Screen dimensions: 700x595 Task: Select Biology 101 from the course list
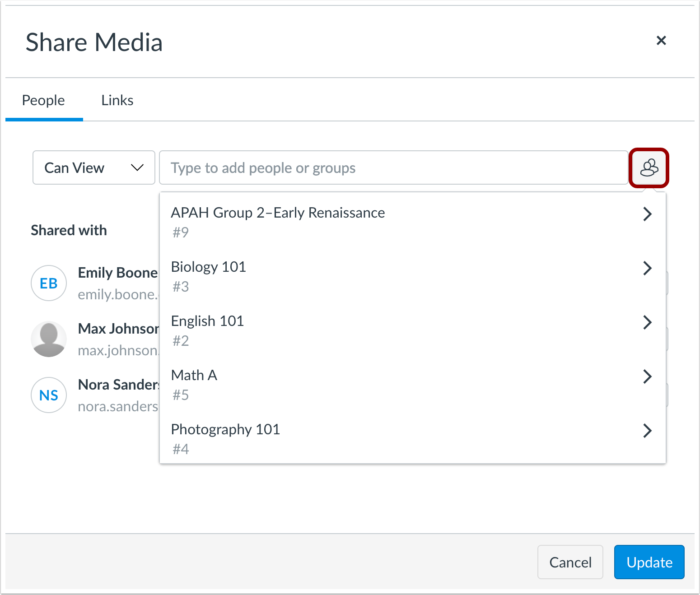[209, 267]
